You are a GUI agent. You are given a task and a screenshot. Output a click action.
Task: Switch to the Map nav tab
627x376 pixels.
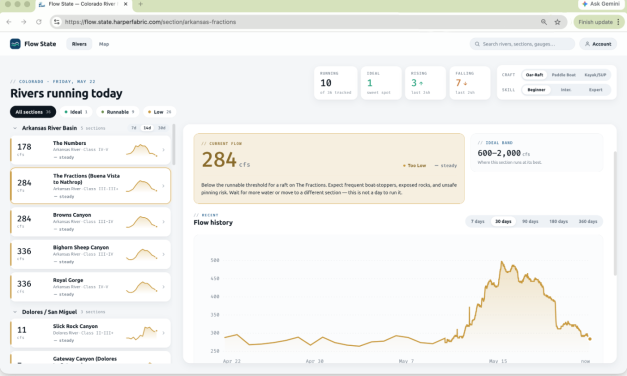(104, 44)
